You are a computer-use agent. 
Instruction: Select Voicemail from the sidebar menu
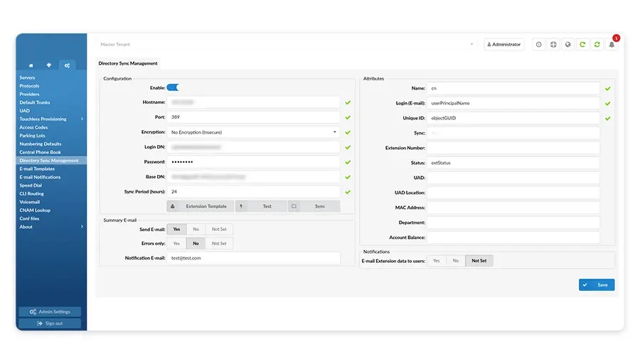[x=30, y=202]
